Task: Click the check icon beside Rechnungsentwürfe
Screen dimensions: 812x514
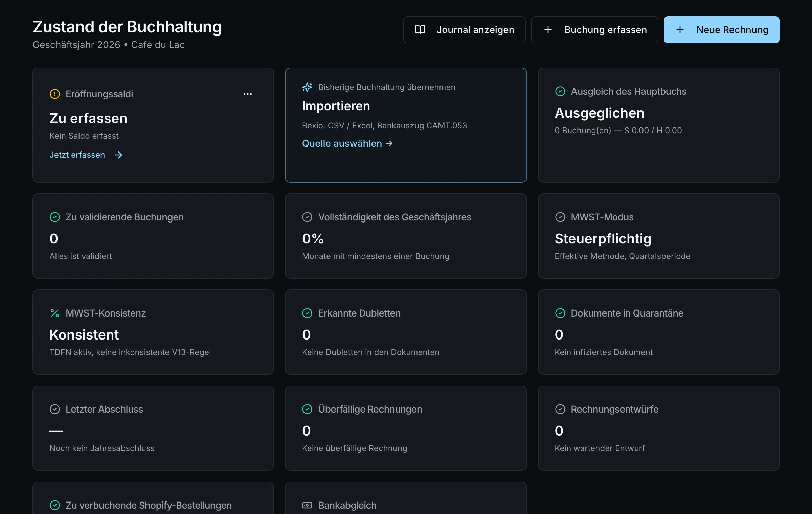Action: [560, 409]
